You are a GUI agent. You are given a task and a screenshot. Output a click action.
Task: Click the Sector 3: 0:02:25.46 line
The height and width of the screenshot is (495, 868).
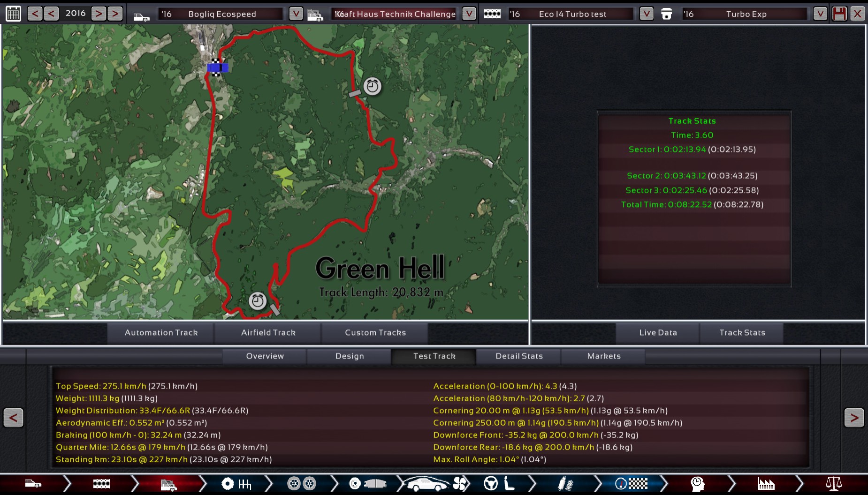pos(692,190)
